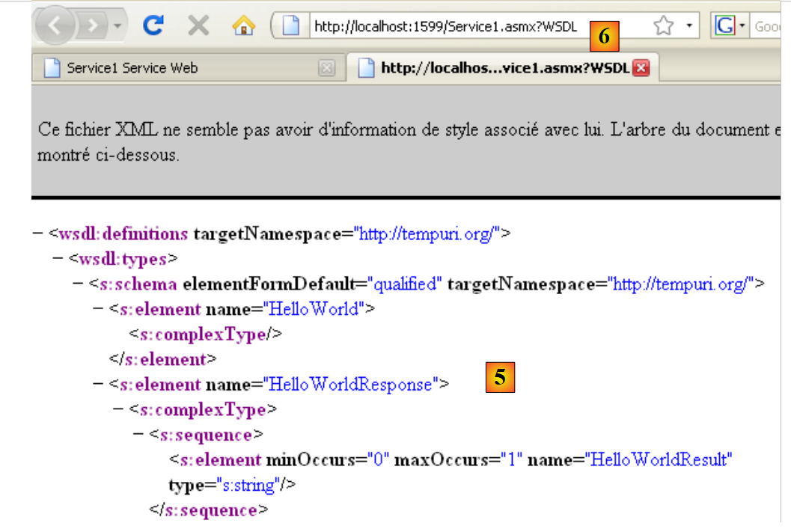Screen dimensions: 791x532
Task: Open the address bar URL history dropdown
Action: 689,27
